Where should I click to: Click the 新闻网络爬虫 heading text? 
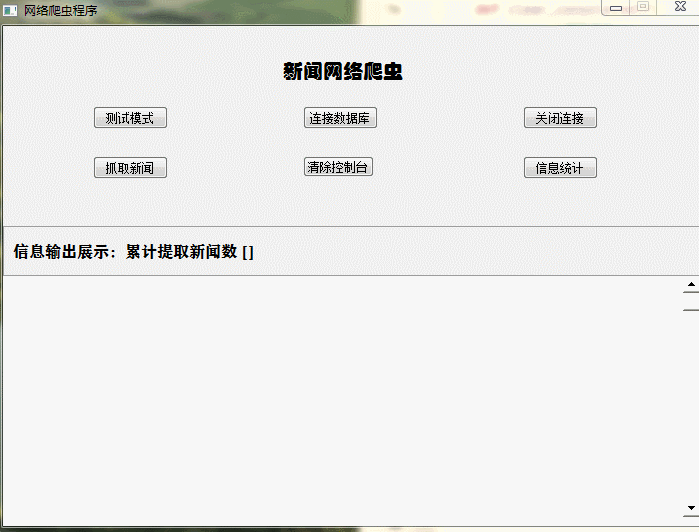click(343, 71)
